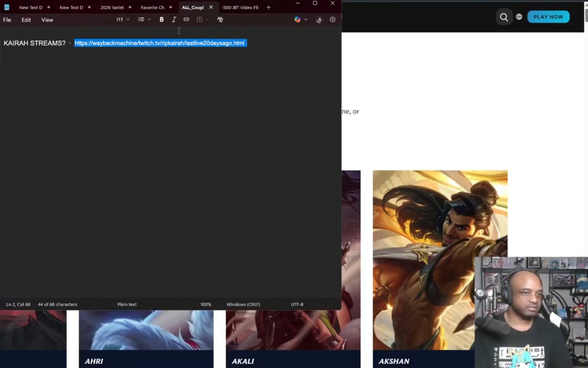588x368 pixels.
Task: Add a new tab with plus icon
Action: pyautogui.click(x=268, y=7)
